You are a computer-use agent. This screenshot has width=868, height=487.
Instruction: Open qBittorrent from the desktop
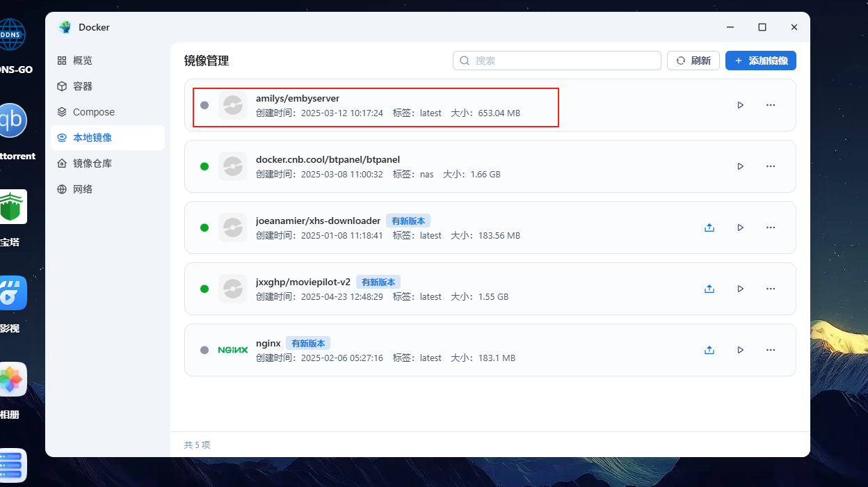[12, 120]
